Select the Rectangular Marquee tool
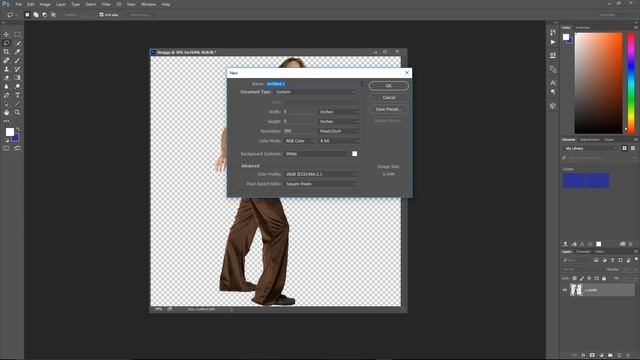Viewport: 640px width, 360px height. [x=17, y=34]
